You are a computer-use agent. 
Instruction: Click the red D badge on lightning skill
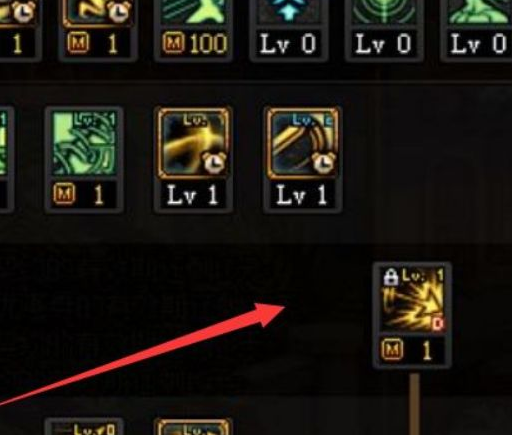click(438, 324)
